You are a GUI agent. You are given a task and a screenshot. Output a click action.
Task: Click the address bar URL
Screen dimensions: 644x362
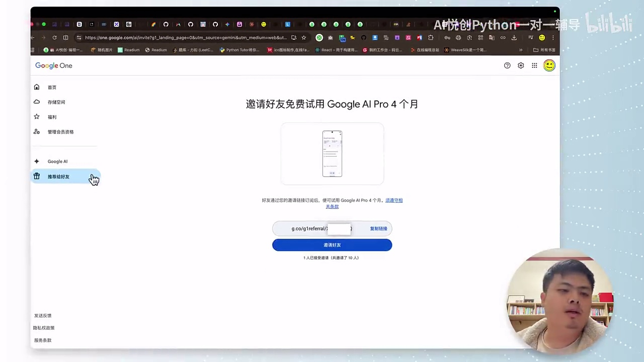coord(186,37)
